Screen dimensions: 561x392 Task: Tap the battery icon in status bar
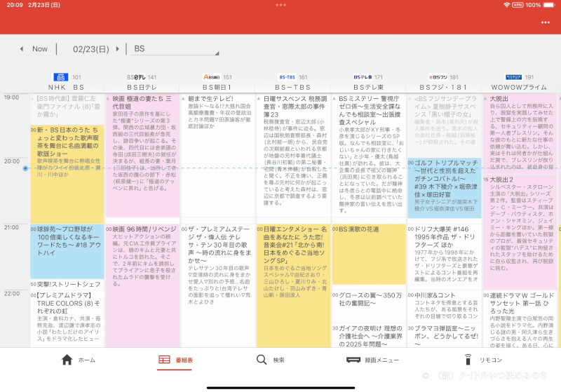549,5
